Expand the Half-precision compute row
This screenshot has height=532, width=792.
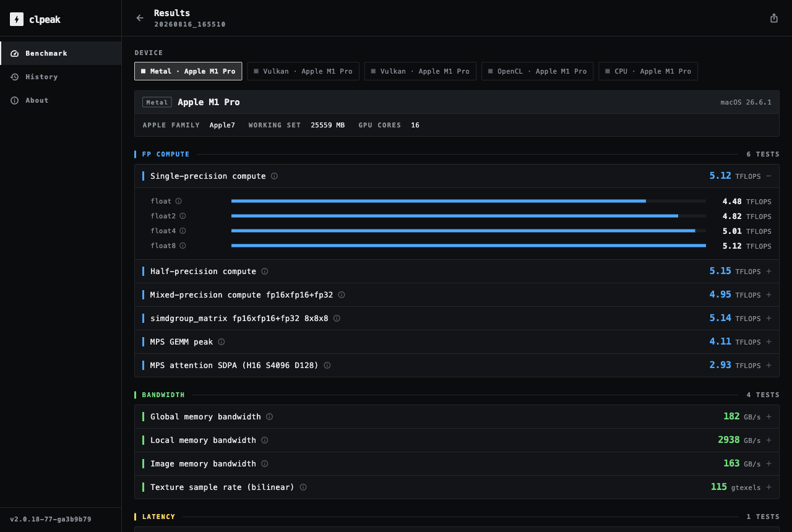click(769, 272)
